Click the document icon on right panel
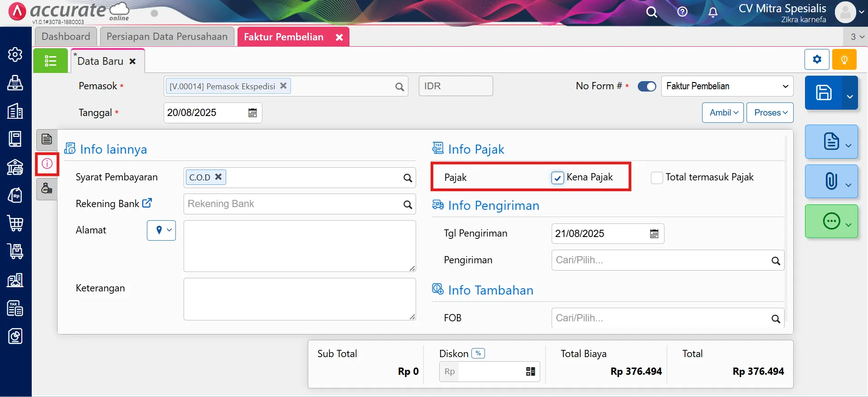The height and width of the screenshot is (397, 868). coord(831,141)
